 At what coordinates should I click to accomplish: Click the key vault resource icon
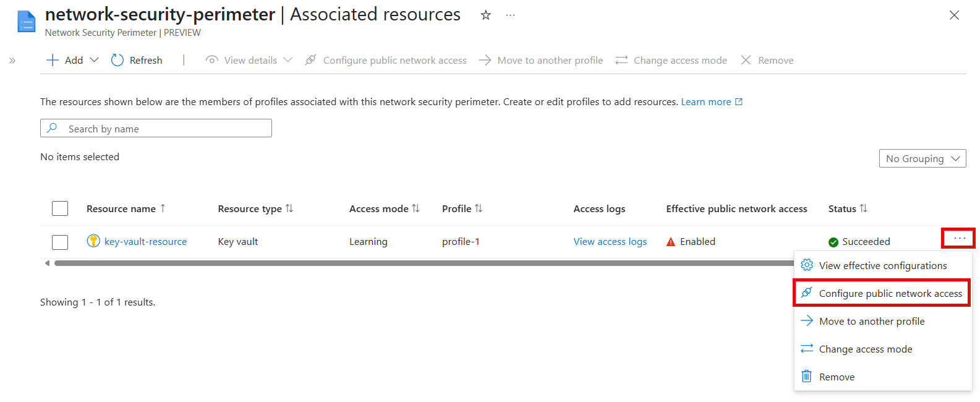point(93,241)
